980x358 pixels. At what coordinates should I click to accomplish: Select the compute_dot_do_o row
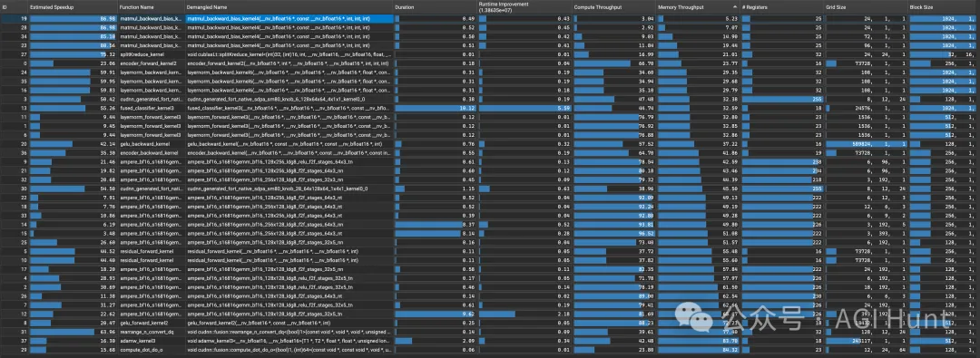click(x=490, y=350)
